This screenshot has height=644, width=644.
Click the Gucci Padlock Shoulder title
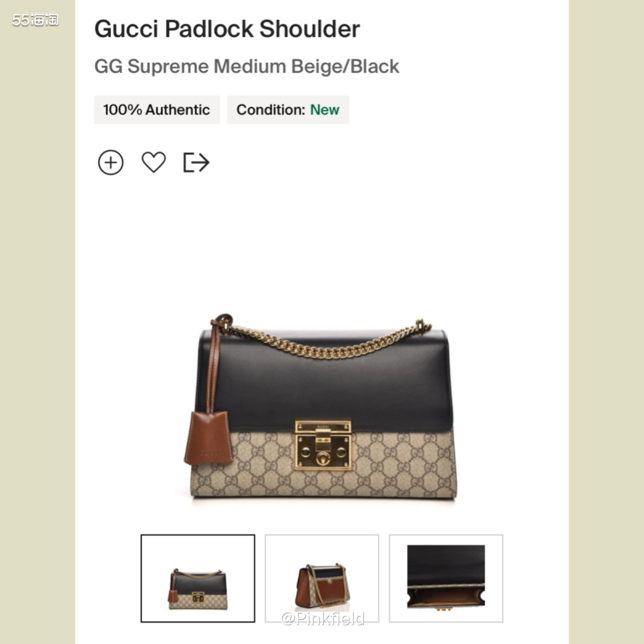coord(227,29)
